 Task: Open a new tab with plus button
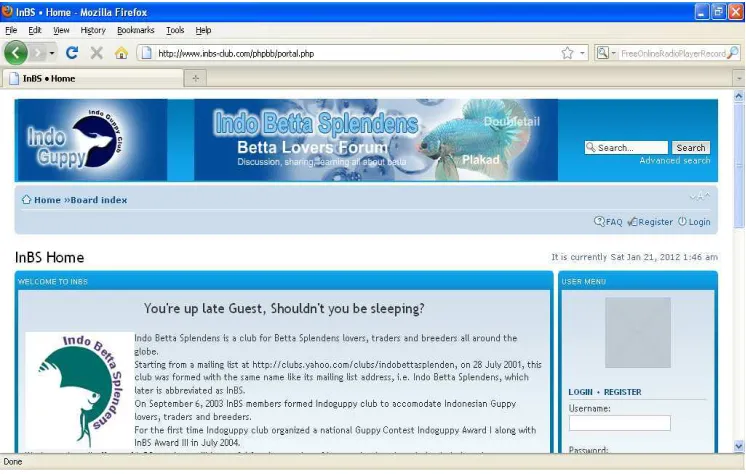click(196, 79)
